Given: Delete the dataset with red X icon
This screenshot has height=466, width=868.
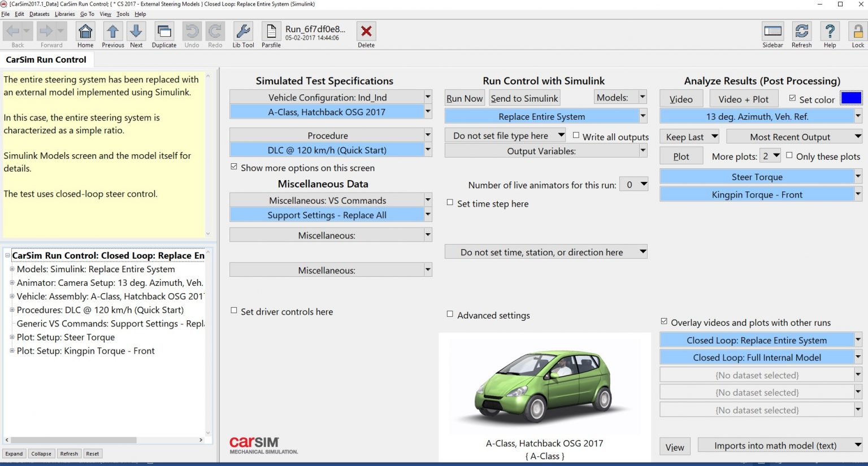Looking at the screenshot, I should [366, 32].
